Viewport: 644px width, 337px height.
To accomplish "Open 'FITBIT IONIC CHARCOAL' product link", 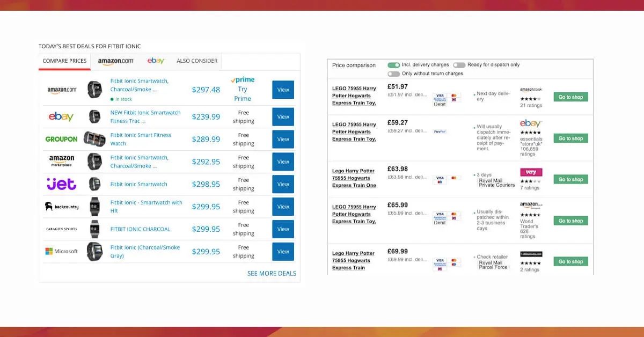I will [x=140, y=229].
